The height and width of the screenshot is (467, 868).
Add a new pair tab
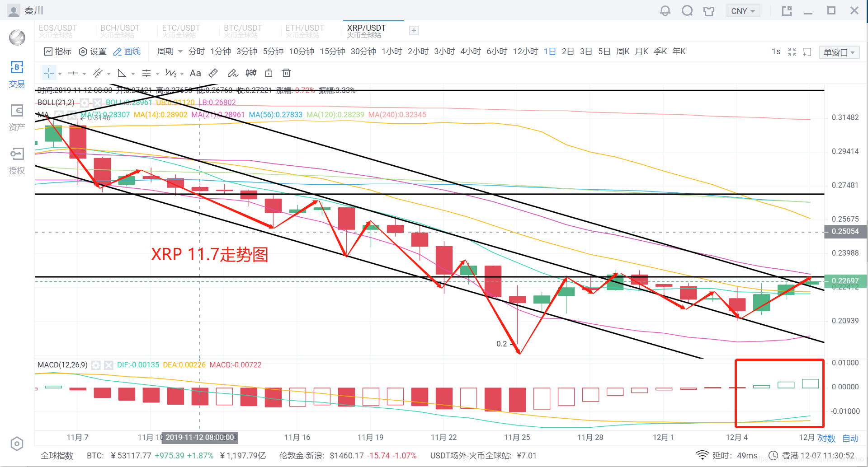click(x=414, y=31)
